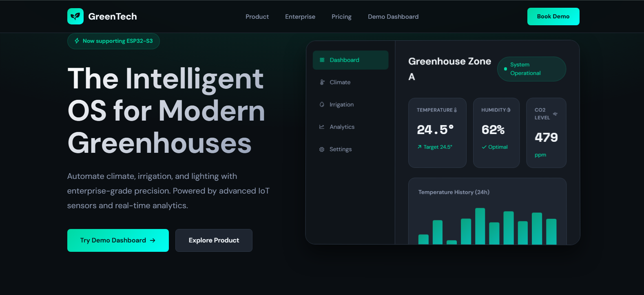Screen dimensions: 644x295
Task: Select the Humidity 62% card
Action: coord(496,133)
